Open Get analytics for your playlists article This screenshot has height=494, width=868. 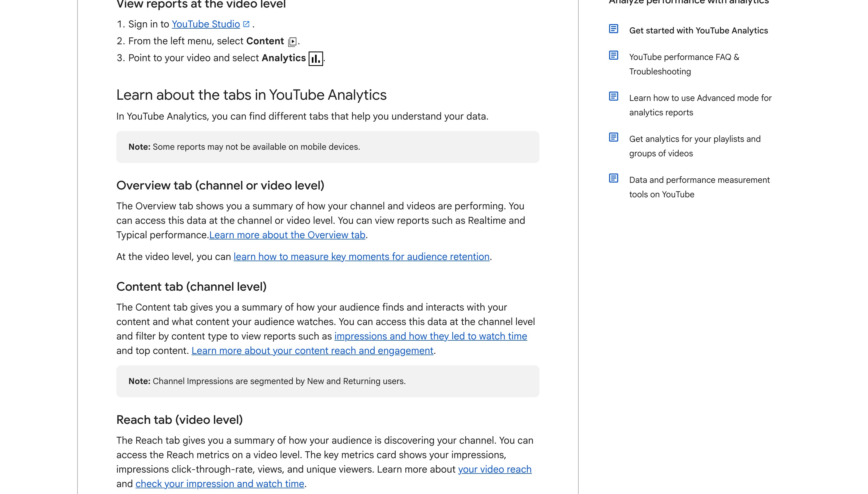click(694, 146)
